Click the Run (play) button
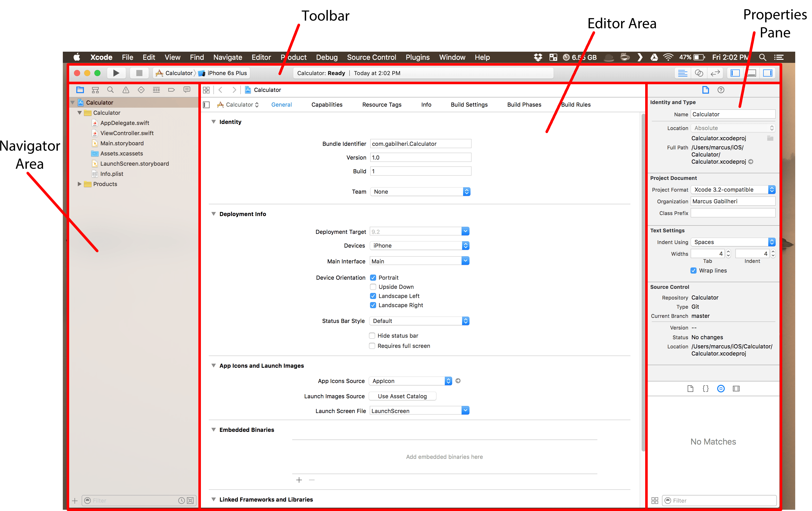Screen dimensions: 812x511 (116, 73)
